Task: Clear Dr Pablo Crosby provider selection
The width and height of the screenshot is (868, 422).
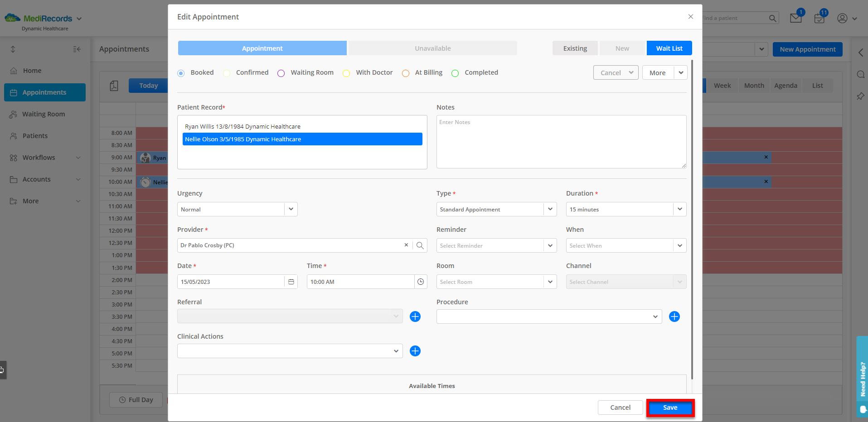Action: pyautogui.click(x=406, y=245)
